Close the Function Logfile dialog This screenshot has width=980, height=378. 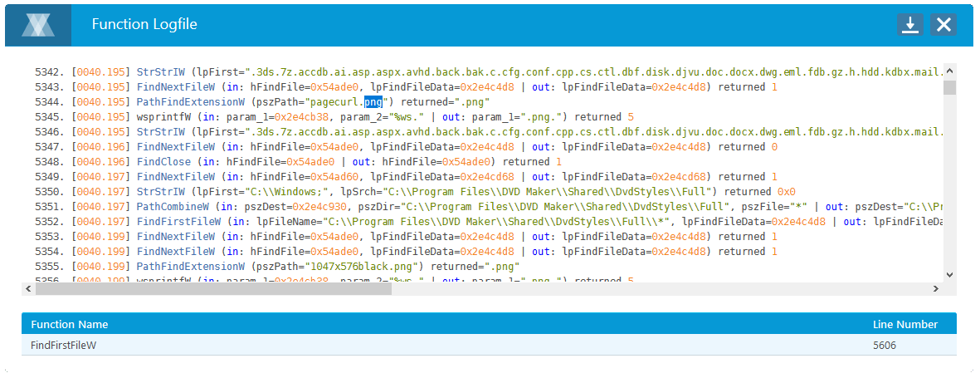click(x=943, y=24)
